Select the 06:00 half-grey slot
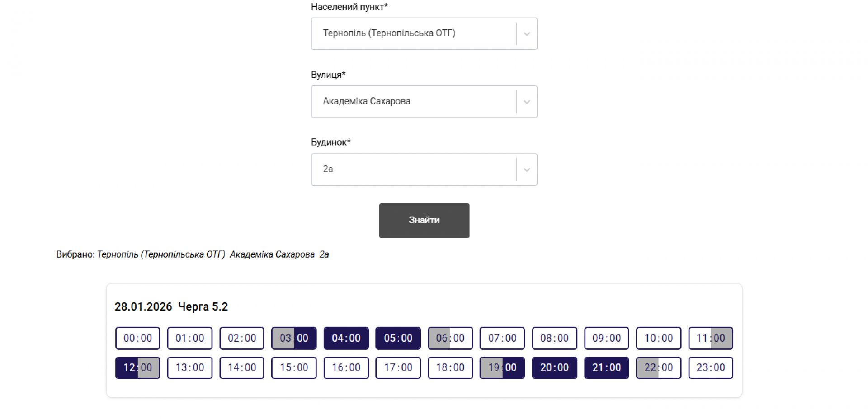868x419 pixels. click(450, 338)
